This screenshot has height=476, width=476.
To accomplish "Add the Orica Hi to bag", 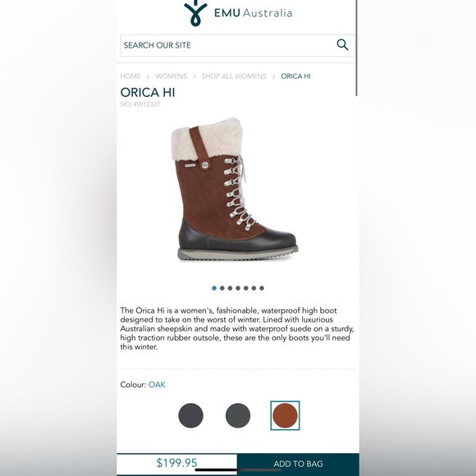I will pos(298,464).
